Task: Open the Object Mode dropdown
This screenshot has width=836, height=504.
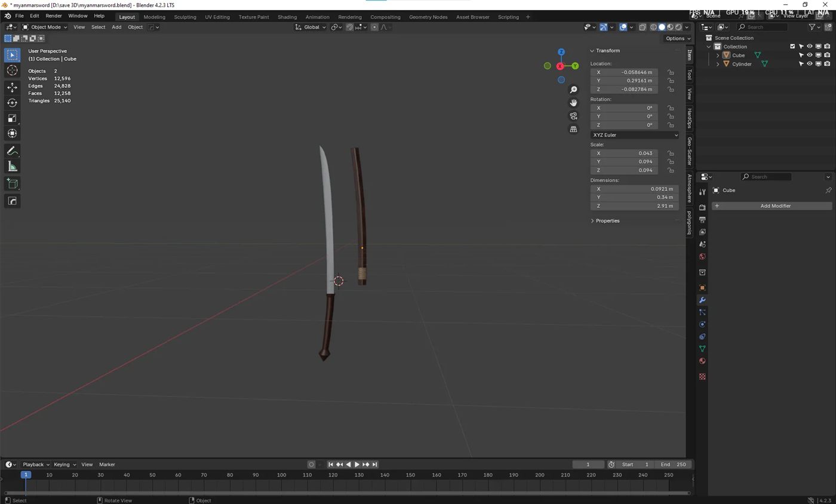Action: (x=45, y=27)
